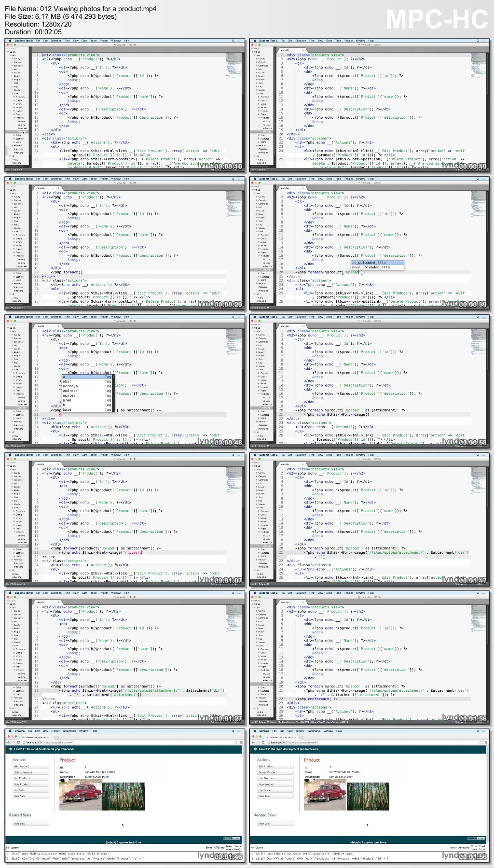Click the Spotlight magnifier in the 00:00:10 frame
Screen dimensions: 494x868
[233, 41]
